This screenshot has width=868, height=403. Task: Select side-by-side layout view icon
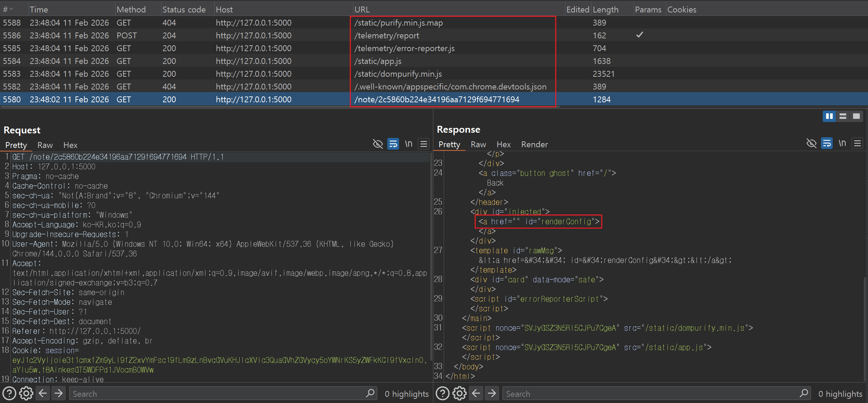pos(829,116)
